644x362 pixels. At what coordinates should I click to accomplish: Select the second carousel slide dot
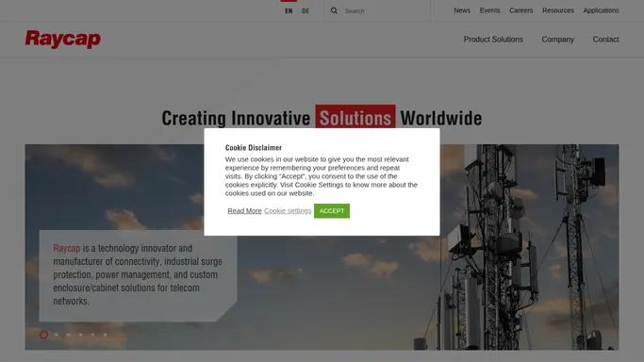tap(57, 335)
